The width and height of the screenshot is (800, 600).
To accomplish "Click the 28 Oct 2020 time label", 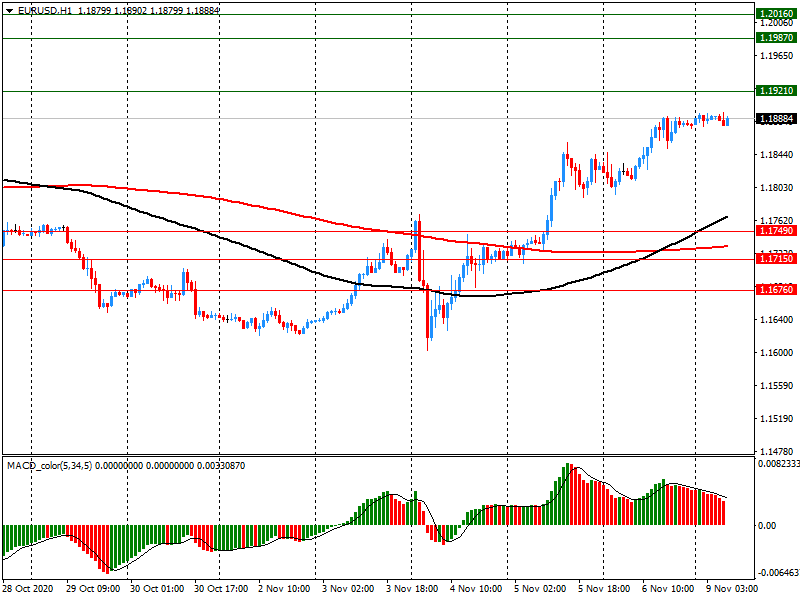I will tap(28, 589).
